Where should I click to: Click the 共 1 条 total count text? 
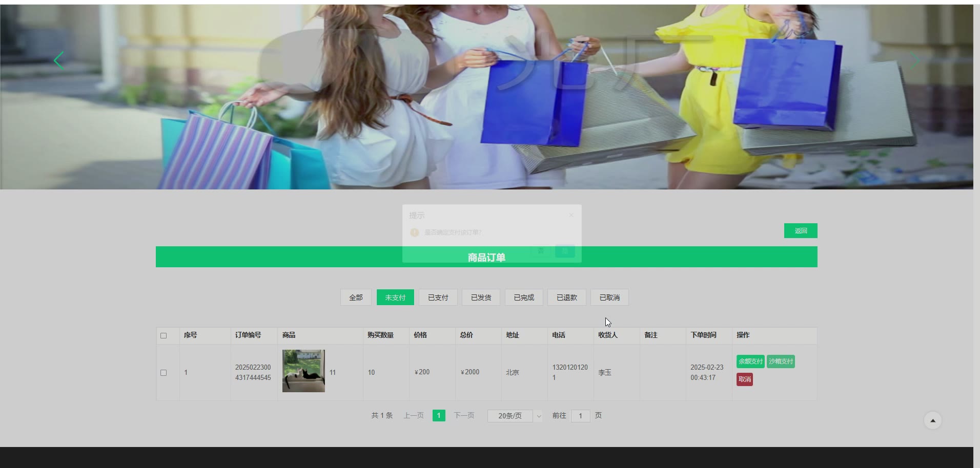click(382, 416)
